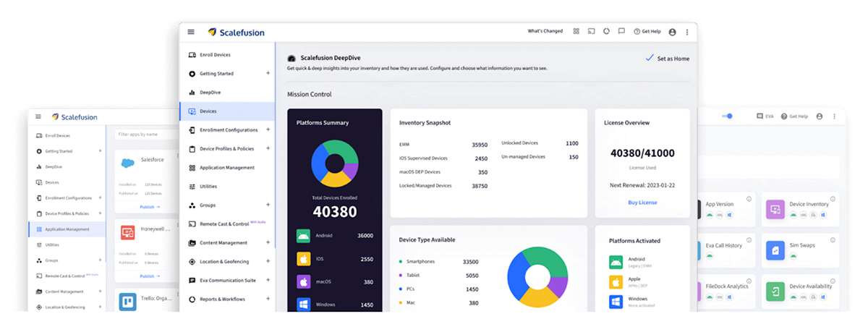
Task: Expand Getting Started in the left window sidebar
Action: coord(100,151)
